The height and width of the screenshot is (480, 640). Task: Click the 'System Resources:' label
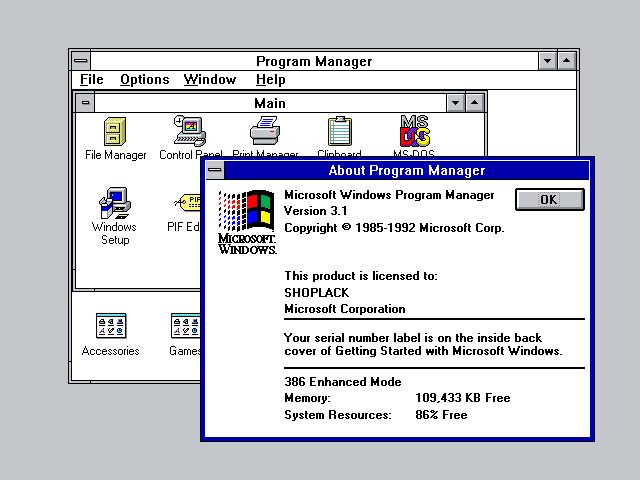338,415
